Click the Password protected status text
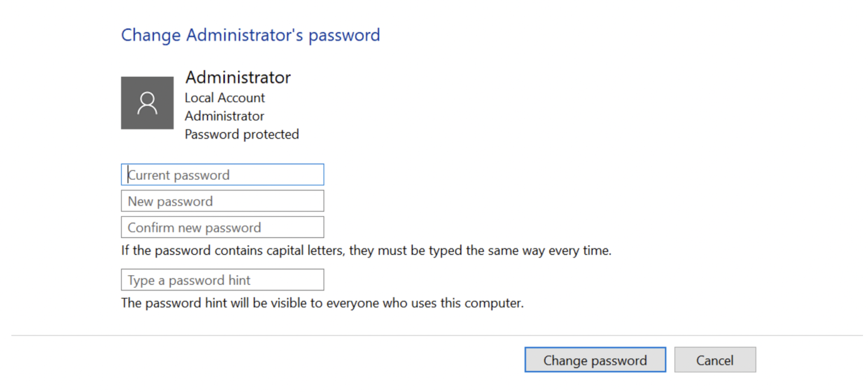The width and height of the screenshot is (868, 392). point(242,134)
